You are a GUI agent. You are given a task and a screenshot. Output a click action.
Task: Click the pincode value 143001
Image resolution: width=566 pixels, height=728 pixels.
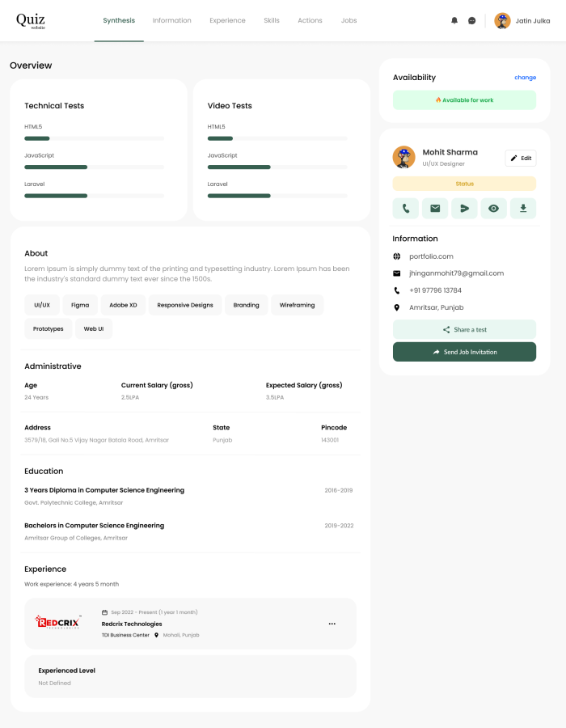[x=330, y=440]
